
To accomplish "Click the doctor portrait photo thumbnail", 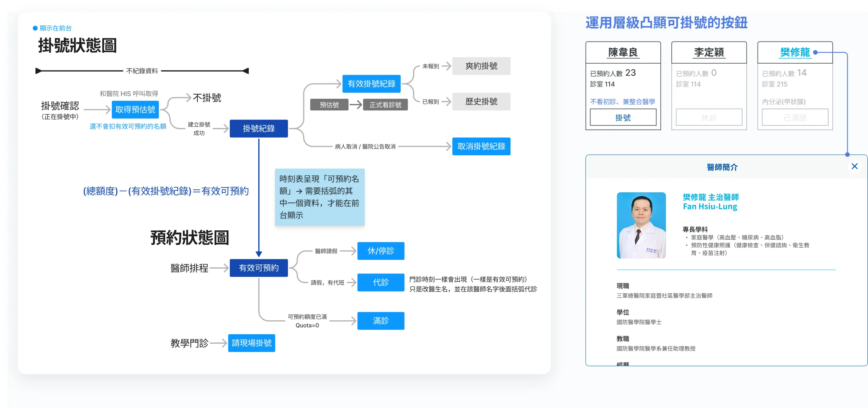I will pos(641,225).
